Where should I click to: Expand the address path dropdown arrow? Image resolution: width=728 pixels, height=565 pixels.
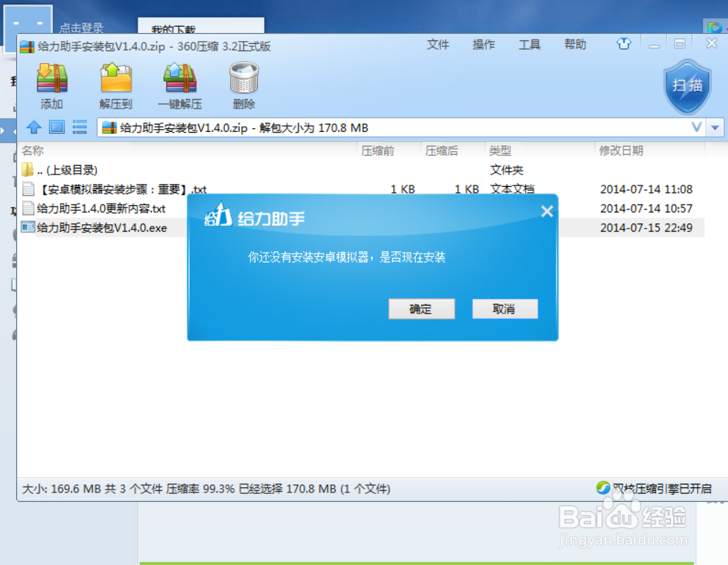pos(715,128)
